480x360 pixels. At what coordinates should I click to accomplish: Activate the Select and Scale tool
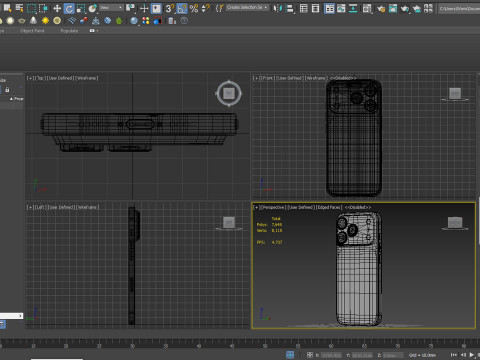click(81, 8)
